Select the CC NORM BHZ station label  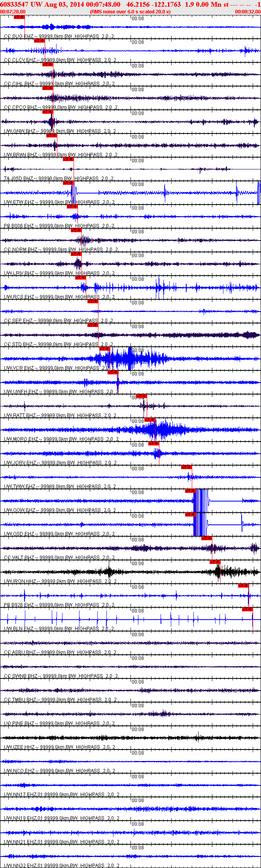pos(60,250)
